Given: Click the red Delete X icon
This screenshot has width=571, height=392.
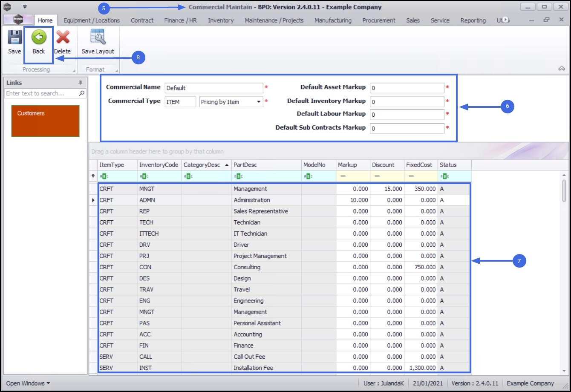Looking at the screenshot, I should coord(63,38).
